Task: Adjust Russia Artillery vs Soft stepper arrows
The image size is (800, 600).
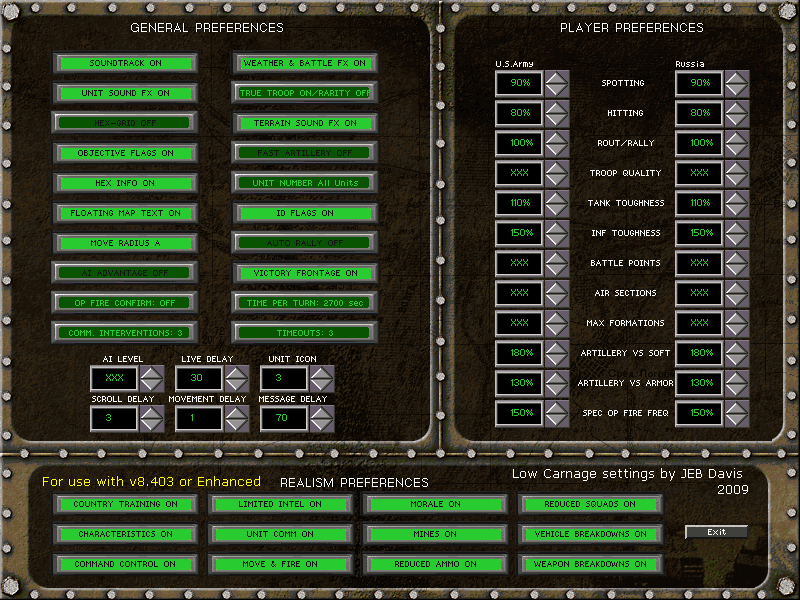Action: coord(737,354)
